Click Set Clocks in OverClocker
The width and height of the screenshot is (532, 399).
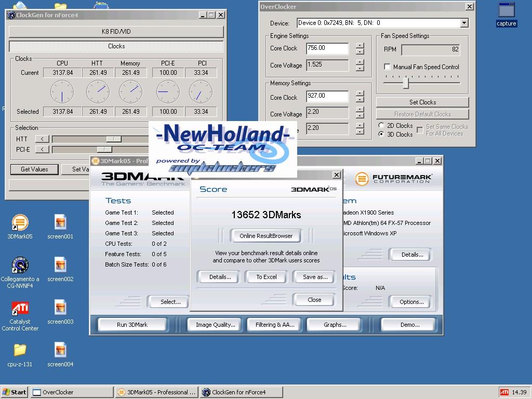point(422,102)
